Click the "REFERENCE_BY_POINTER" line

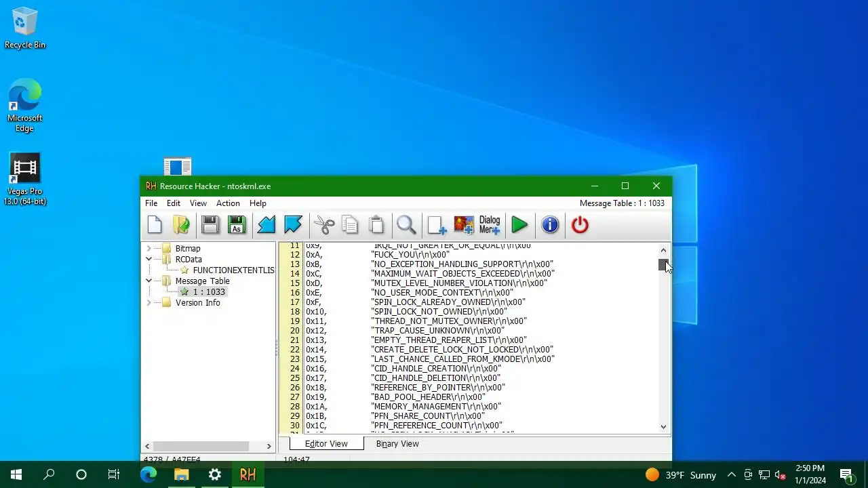click(437, 388)
